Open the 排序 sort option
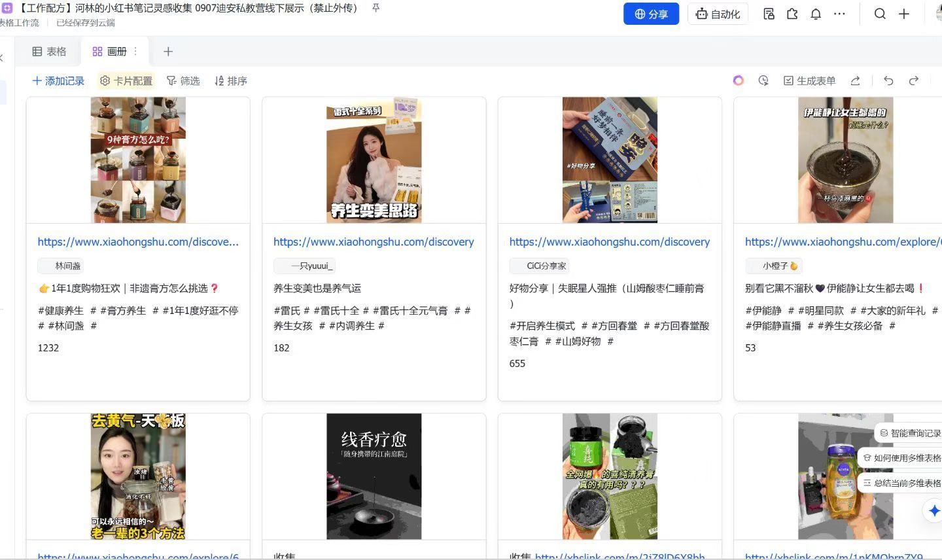Viewport: 942px width, 560px height. point(231,80)
